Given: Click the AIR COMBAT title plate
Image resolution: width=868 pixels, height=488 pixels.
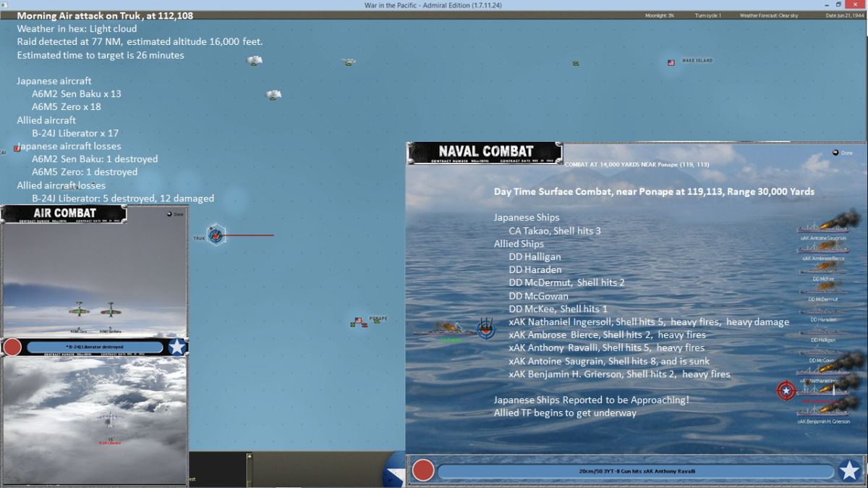Looking at the screenshot, I should [x=64, y=214].
